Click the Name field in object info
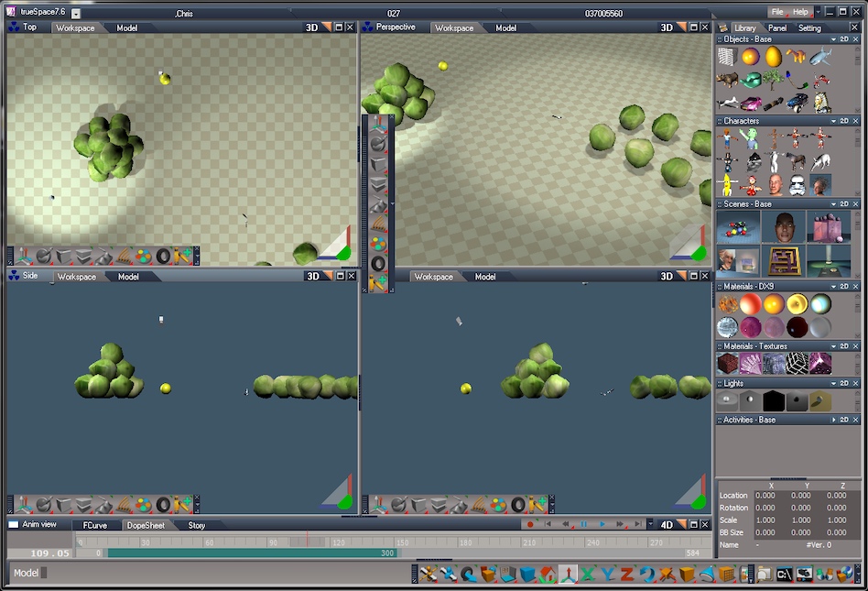Image resolution: width=868 pixels, height=591 pixels. pyautogui.click(x=729, y=544)
